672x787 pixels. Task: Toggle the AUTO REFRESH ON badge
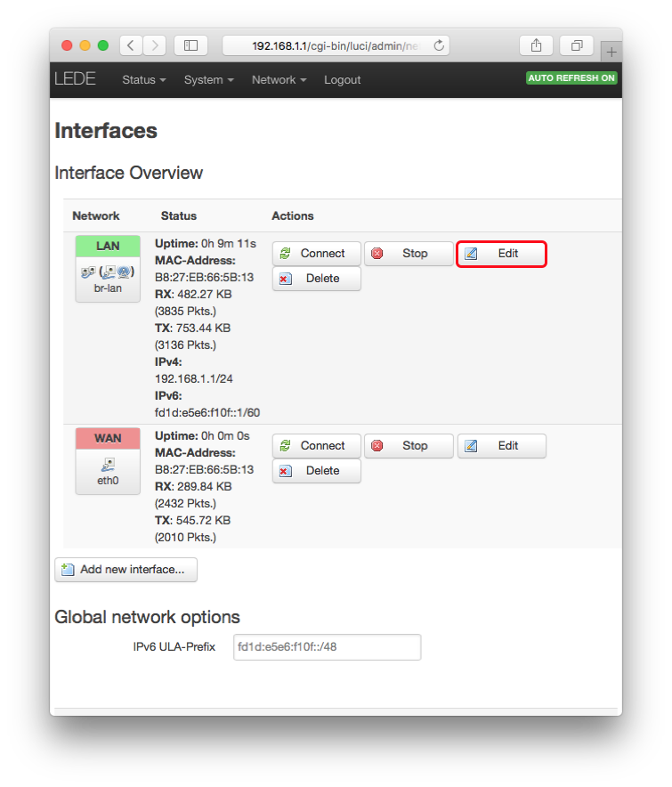pyautogui.click(x=571, y=77)
